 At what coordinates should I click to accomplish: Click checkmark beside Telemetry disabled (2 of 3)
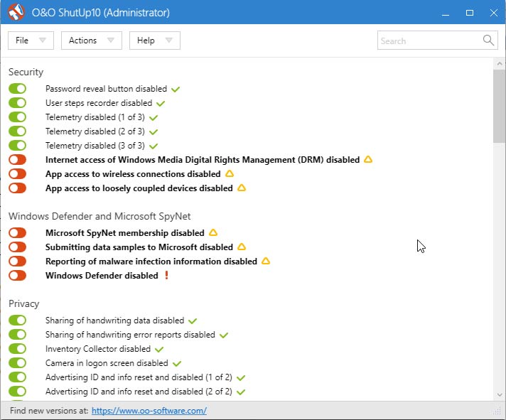click(154, 132)
